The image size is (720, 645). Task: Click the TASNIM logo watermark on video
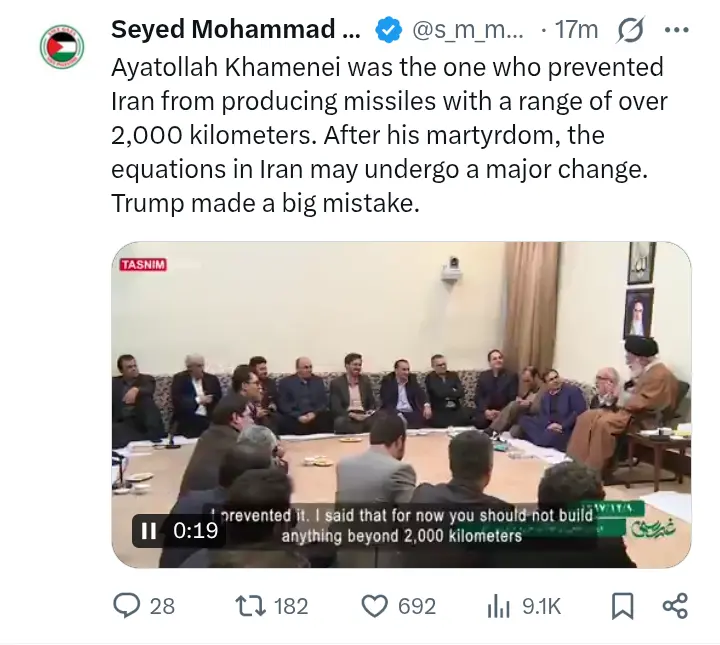click(143, 264)
